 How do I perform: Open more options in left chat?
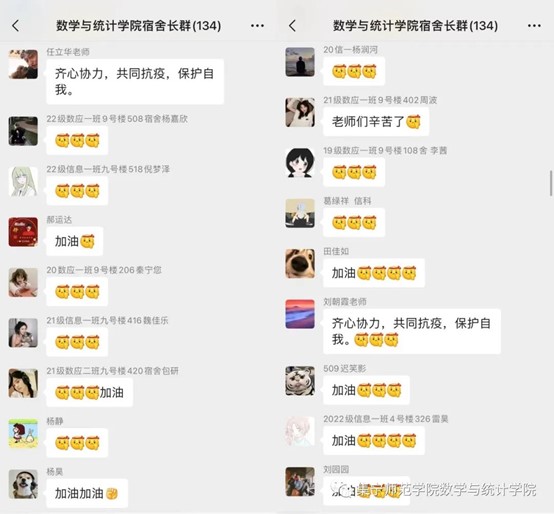click(257, 26)
